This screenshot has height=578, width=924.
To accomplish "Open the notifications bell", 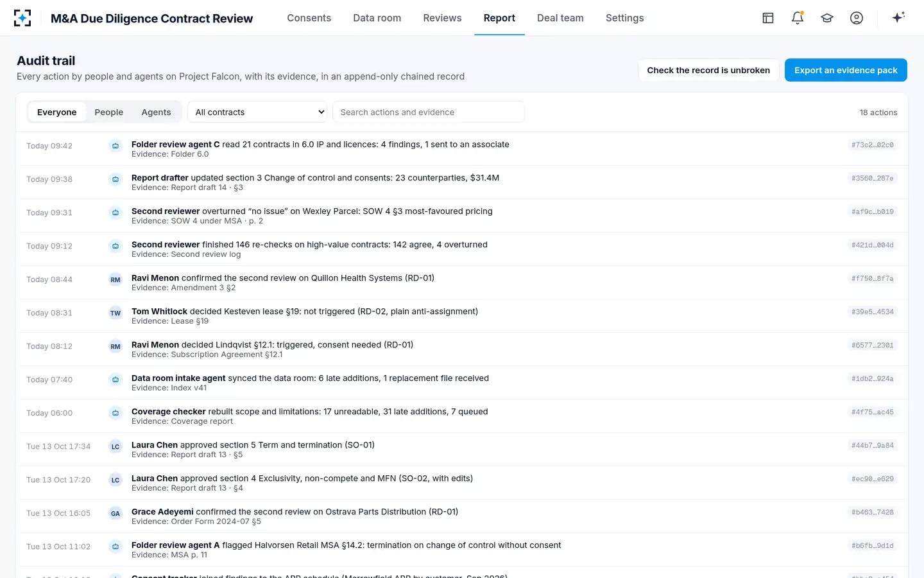I will click(x=798, y=18).
